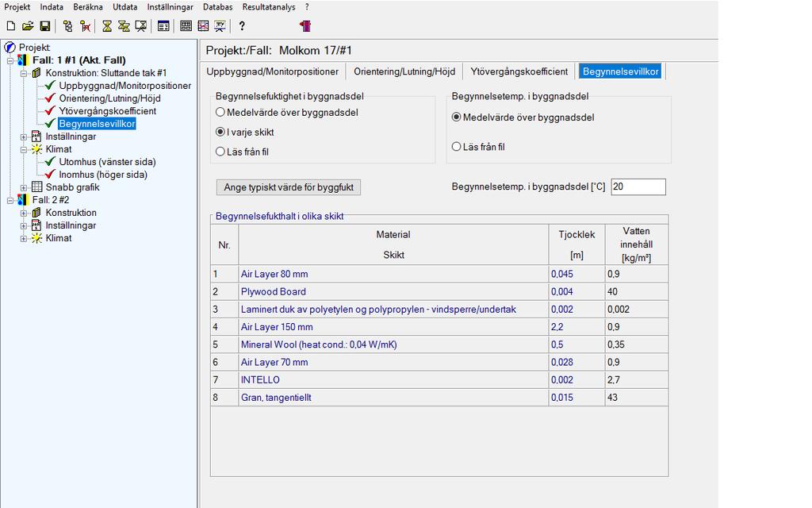The height and width of the screenshot is (508, 812).
Task: Click Ange typiskt värde för byggfukt button
Action: pyautogui.click(x=289, y=187)
